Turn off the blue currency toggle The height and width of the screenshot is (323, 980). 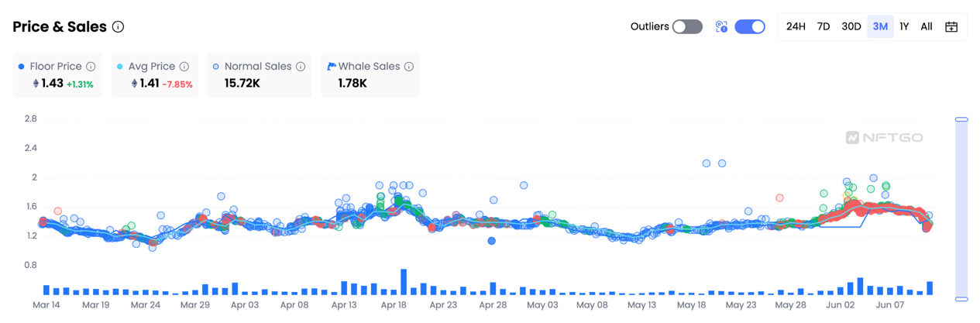pyautogui.click(x=749, y=26)
